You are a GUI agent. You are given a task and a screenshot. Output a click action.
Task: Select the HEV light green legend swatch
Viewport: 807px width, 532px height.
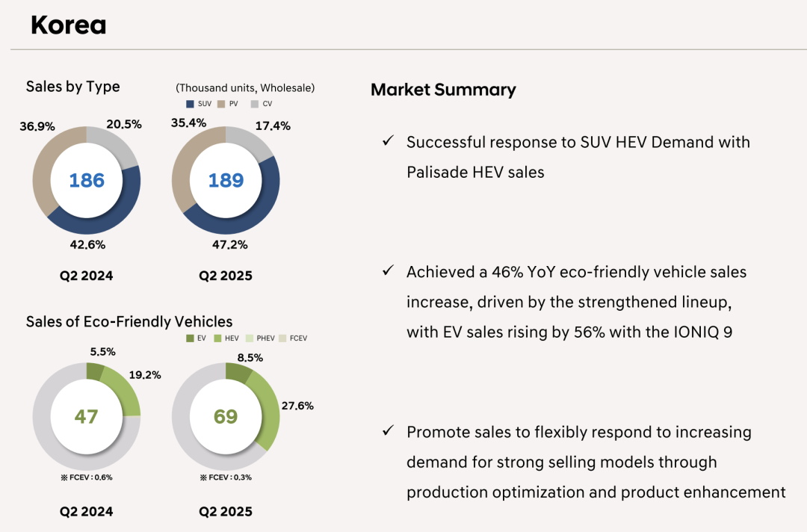pyautogui.click(x=217, y=338)
